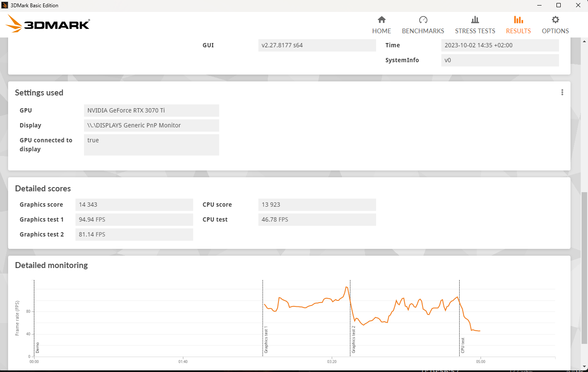Click the 3DMark logo

pyautogui.click(x=48, y=24)
